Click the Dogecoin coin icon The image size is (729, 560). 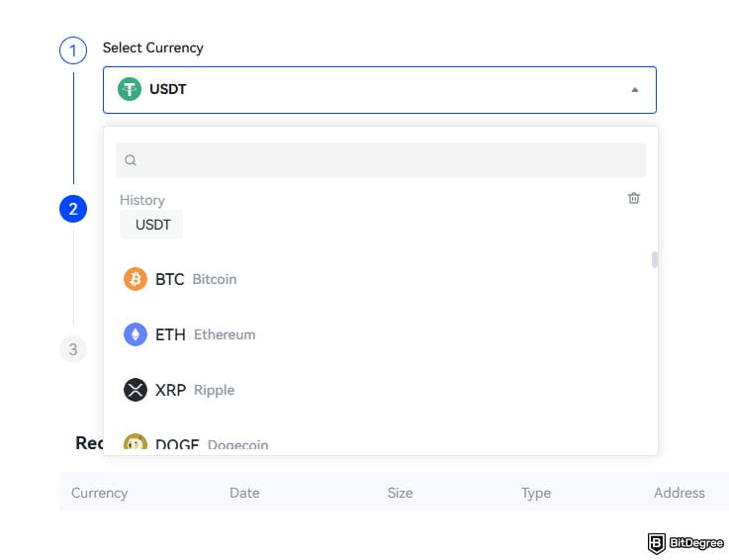pos(136,442)
